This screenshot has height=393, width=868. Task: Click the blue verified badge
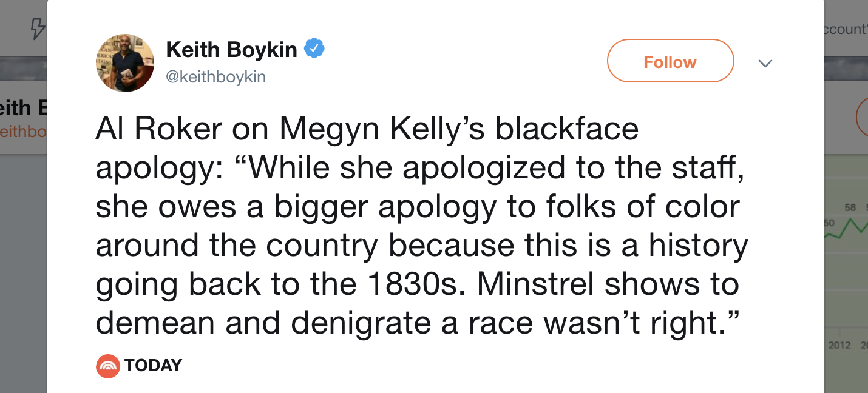(x=314, y=49)
